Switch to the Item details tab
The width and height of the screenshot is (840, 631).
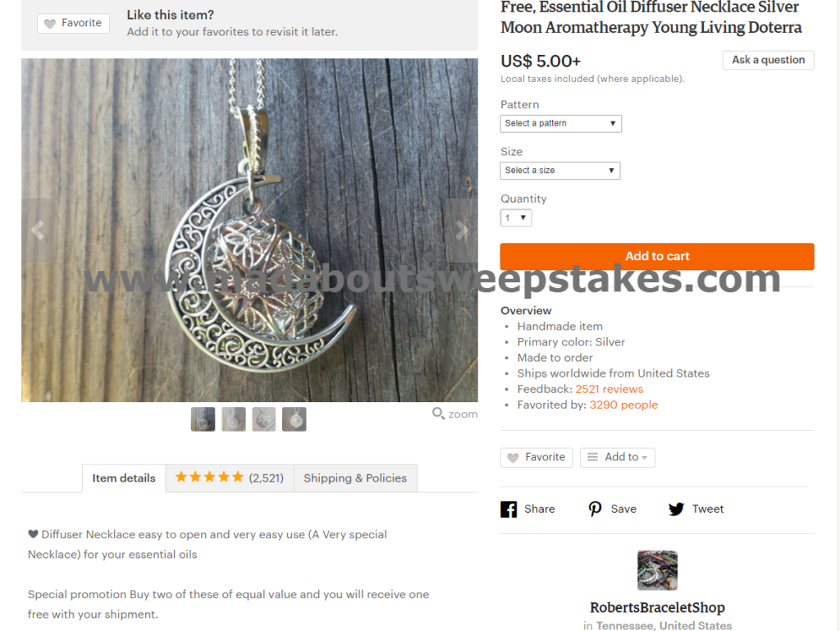[x=124, y=478]
